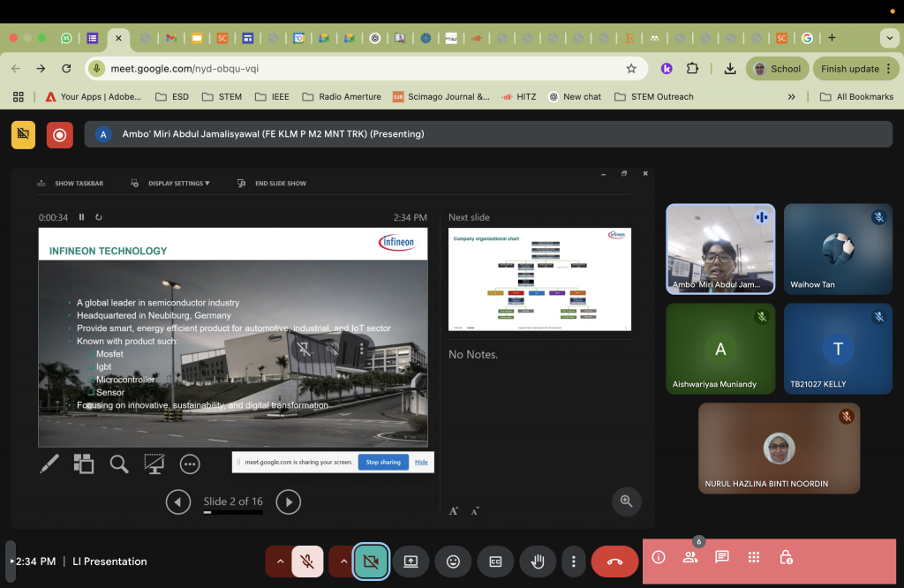
Task: Open the School profile button
Action: [777, 69]
